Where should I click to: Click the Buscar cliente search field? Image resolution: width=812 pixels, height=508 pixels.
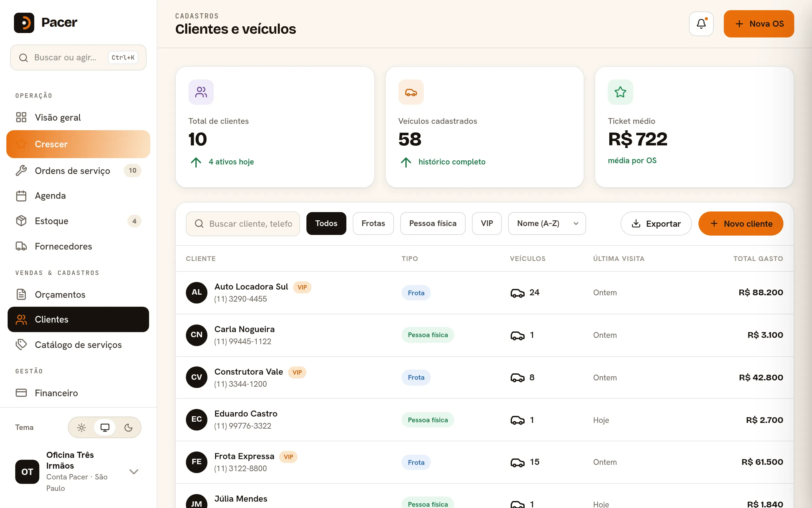point(243,224)
